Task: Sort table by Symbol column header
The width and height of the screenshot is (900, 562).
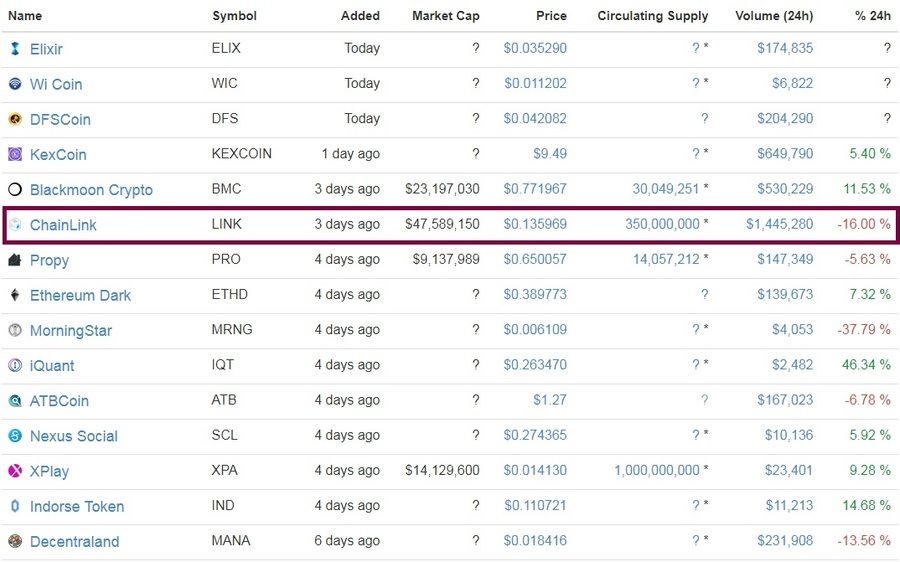Action: (234, 15)
